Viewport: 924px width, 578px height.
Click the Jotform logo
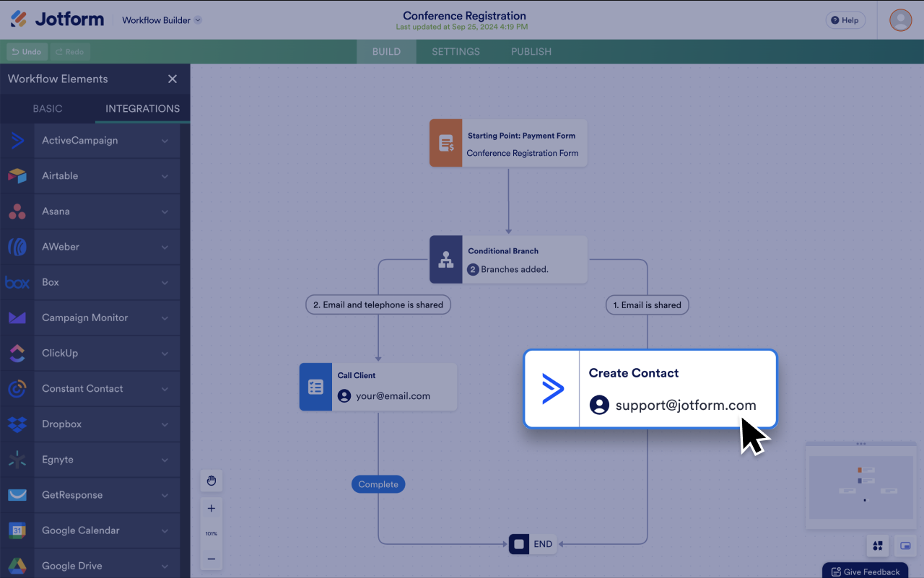pos(57,19)
